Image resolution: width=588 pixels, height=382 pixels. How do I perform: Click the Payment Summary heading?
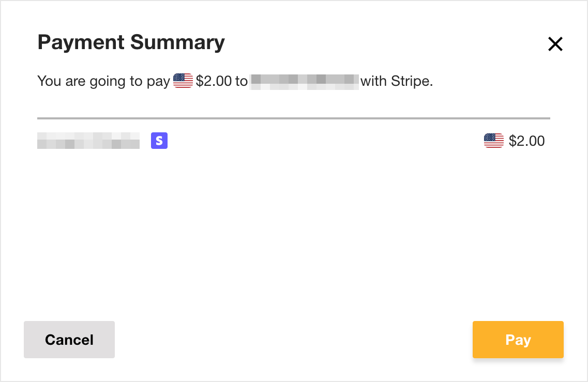coord(131,42)
